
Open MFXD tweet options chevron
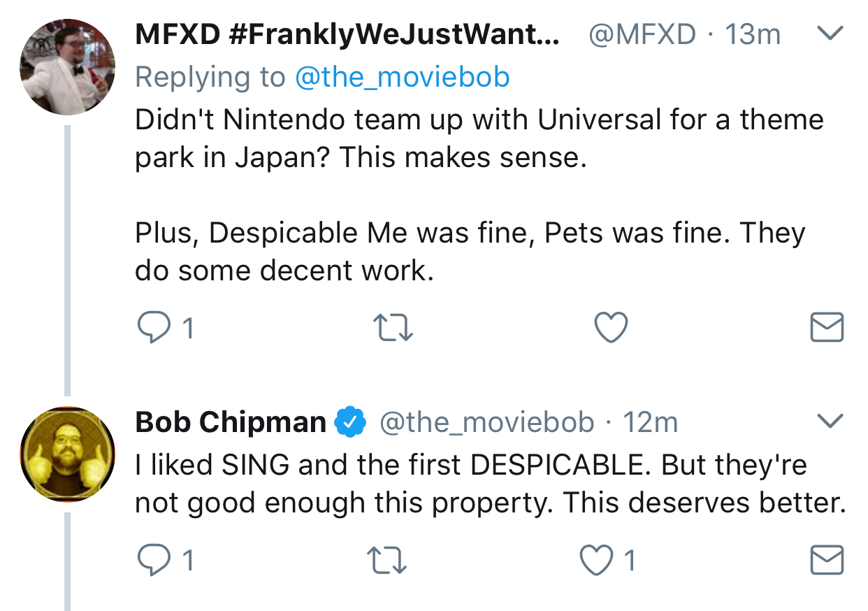click(831, 32)
